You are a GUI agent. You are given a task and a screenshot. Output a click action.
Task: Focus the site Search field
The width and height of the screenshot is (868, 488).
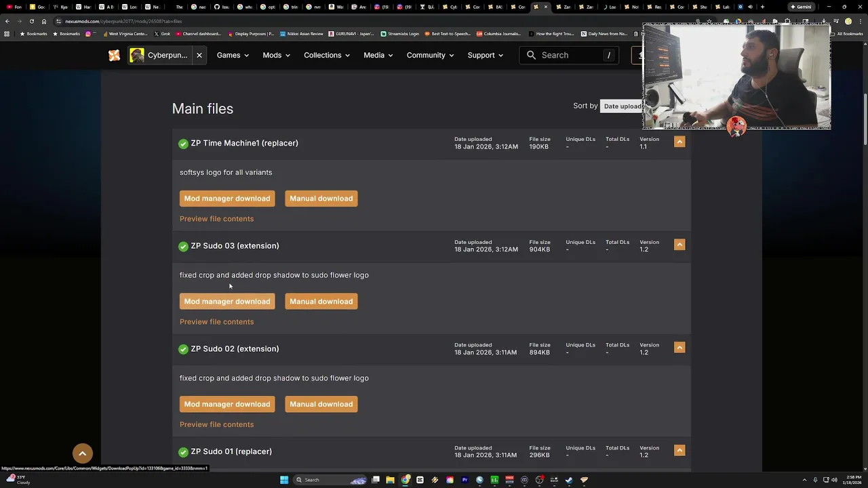pyautogui.click(x=569, y=55)
